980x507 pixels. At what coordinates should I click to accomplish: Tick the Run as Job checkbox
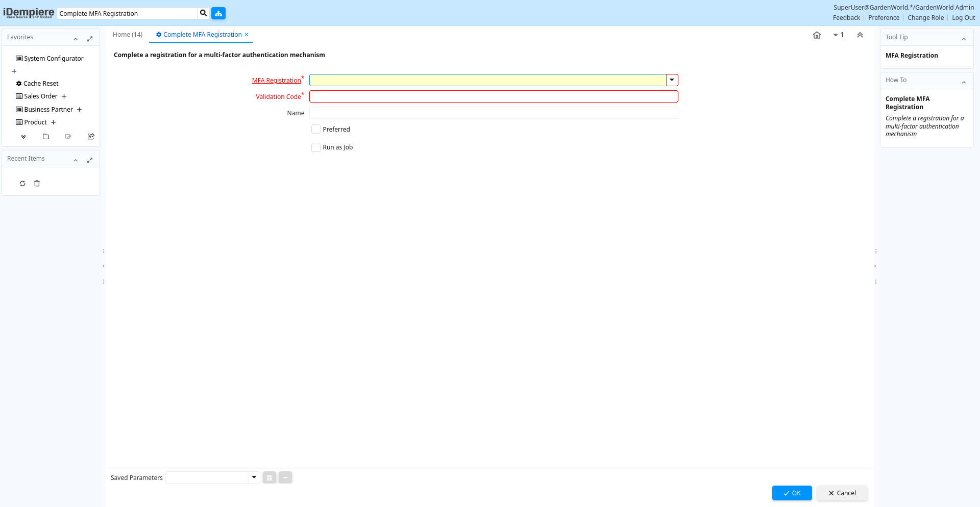point(316,147)
